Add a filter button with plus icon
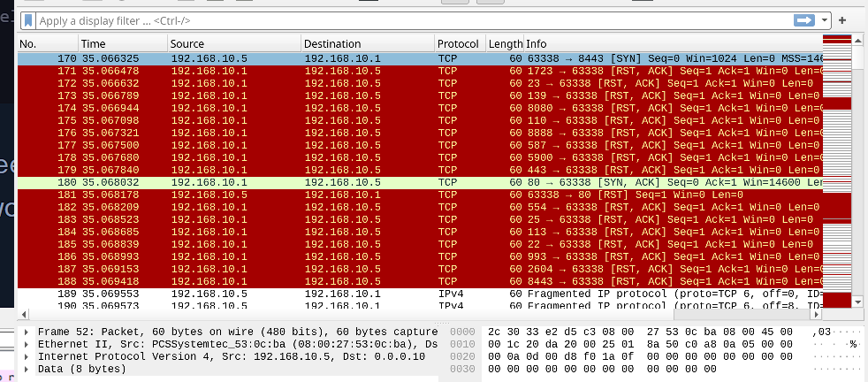The height and width of the screenshot is (382, 868). point(842,21)
